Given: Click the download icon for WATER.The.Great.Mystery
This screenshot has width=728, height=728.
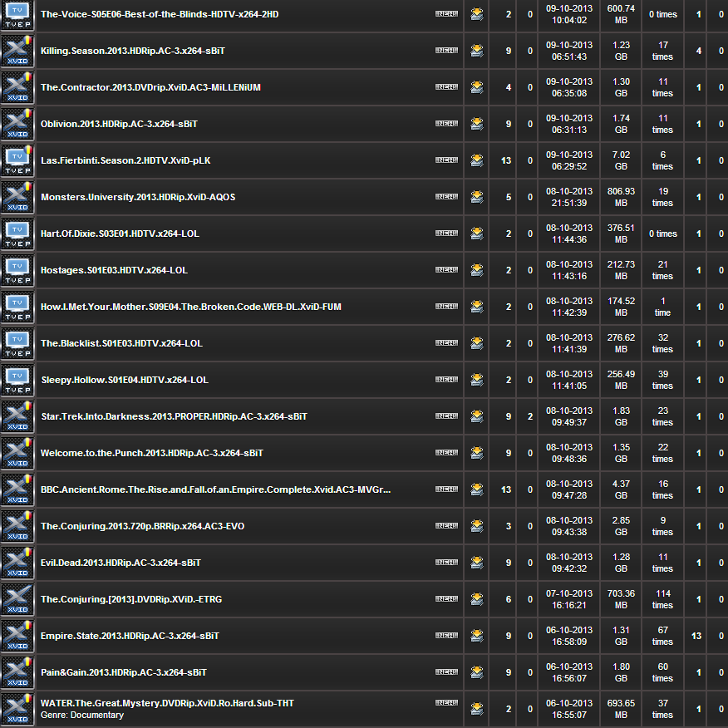Looking at the screenshot, I should coord(476,709).
